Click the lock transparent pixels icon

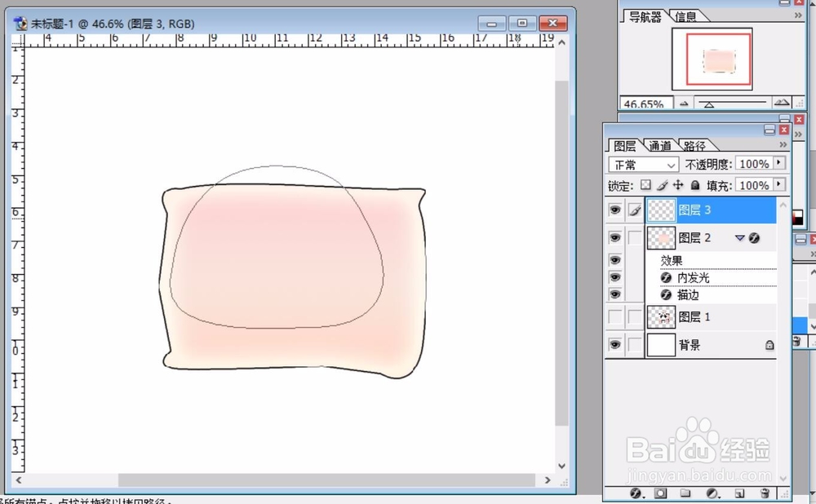pyautogui.click(x=645, y=184)
